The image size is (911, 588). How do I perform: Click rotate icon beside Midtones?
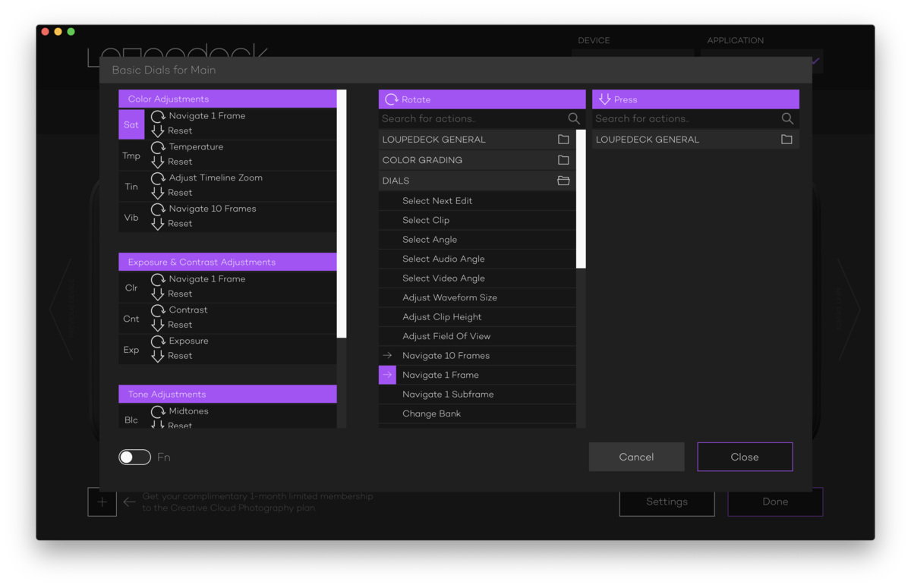(x=158, y=411)
